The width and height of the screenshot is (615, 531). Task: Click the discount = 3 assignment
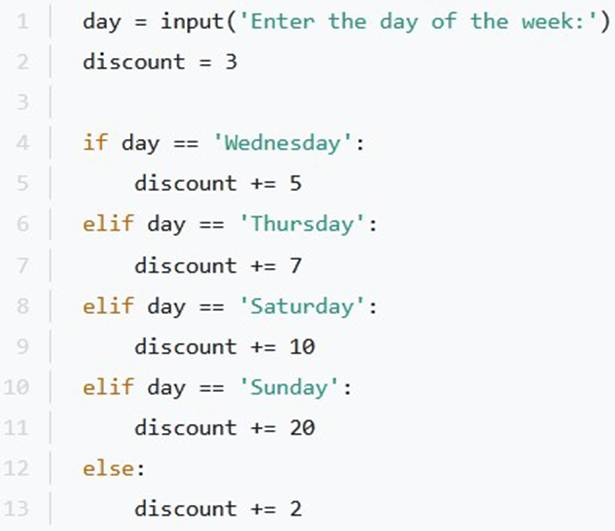(x=160, y=62)
